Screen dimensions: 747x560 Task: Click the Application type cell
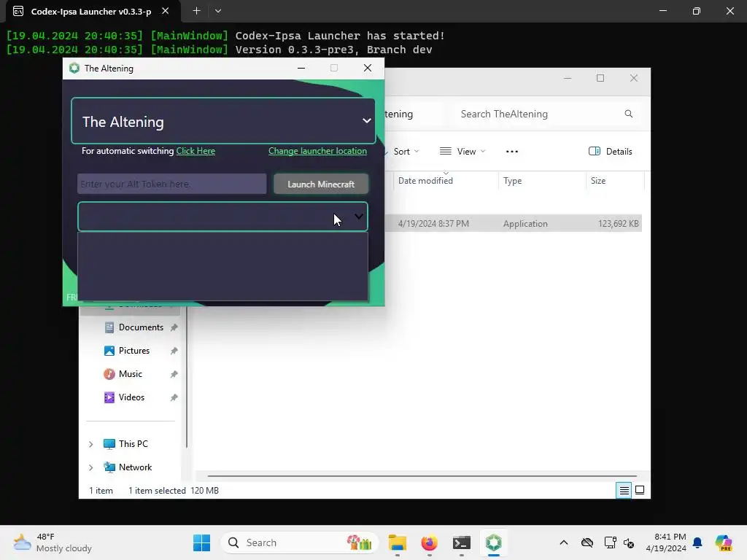tap(525, 223)
